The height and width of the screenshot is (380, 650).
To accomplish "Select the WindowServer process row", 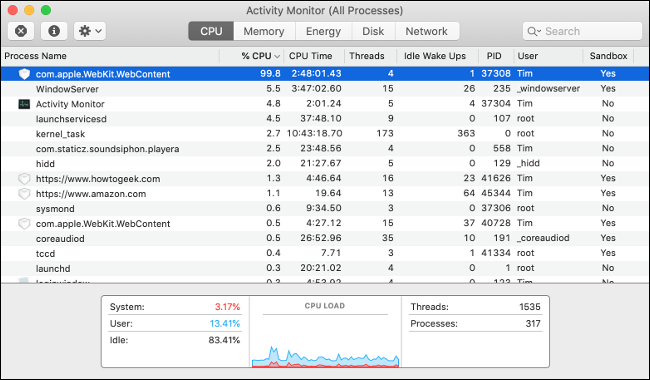I will [325, 89].
